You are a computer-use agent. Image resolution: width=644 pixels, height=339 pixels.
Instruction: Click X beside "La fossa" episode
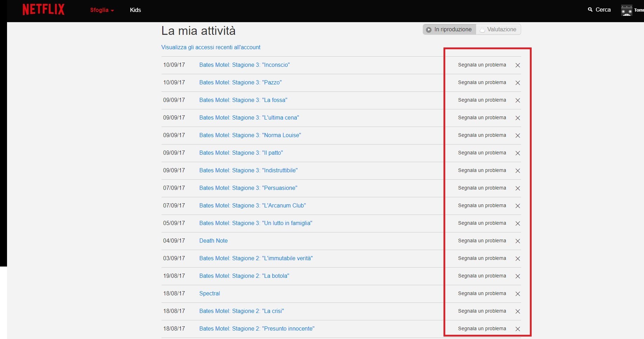[518, 100]
